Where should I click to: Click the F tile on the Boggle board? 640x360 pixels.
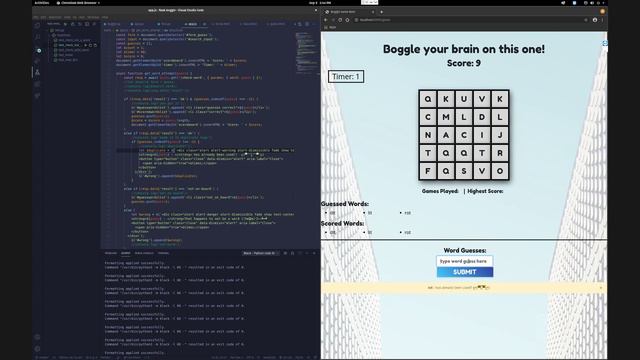tap(428, 171)
